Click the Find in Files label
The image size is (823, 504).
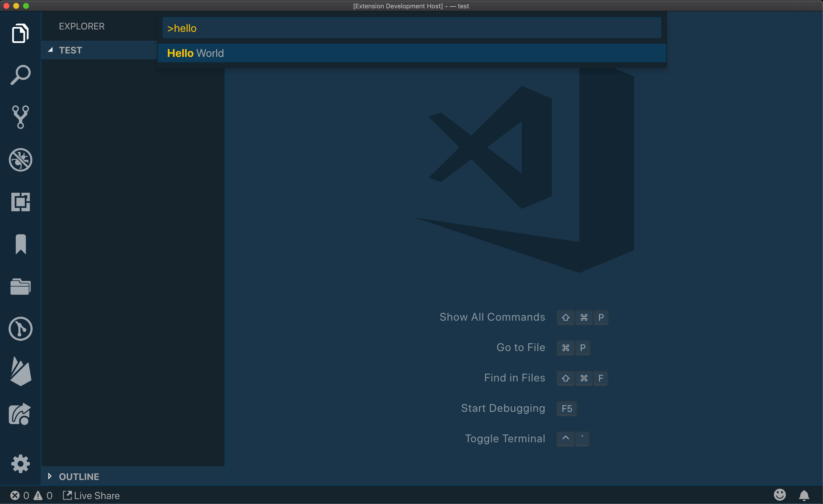point(515,378)
